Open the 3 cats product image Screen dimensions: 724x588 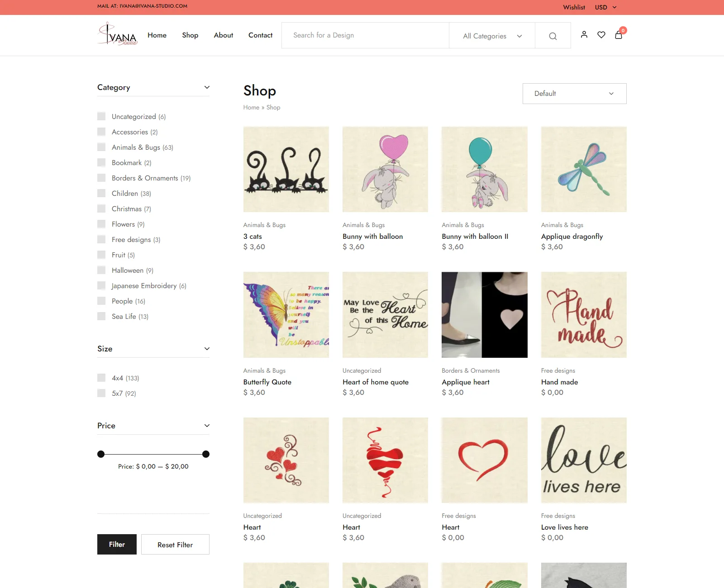point(286,169)
